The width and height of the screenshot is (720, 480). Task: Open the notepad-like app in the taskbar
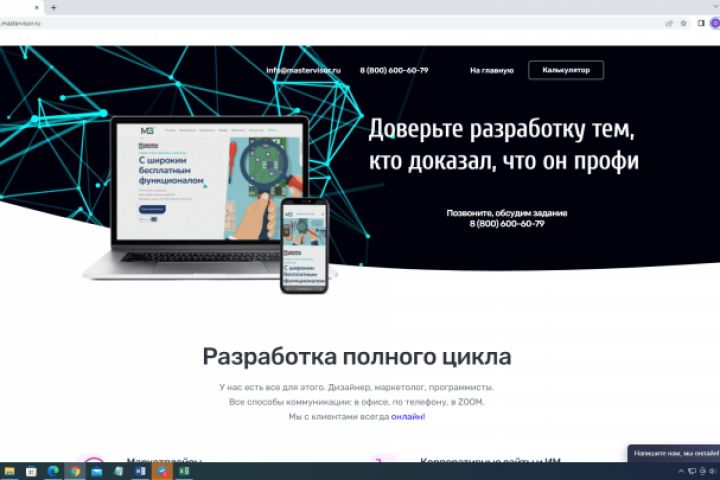tap(118, 471)
